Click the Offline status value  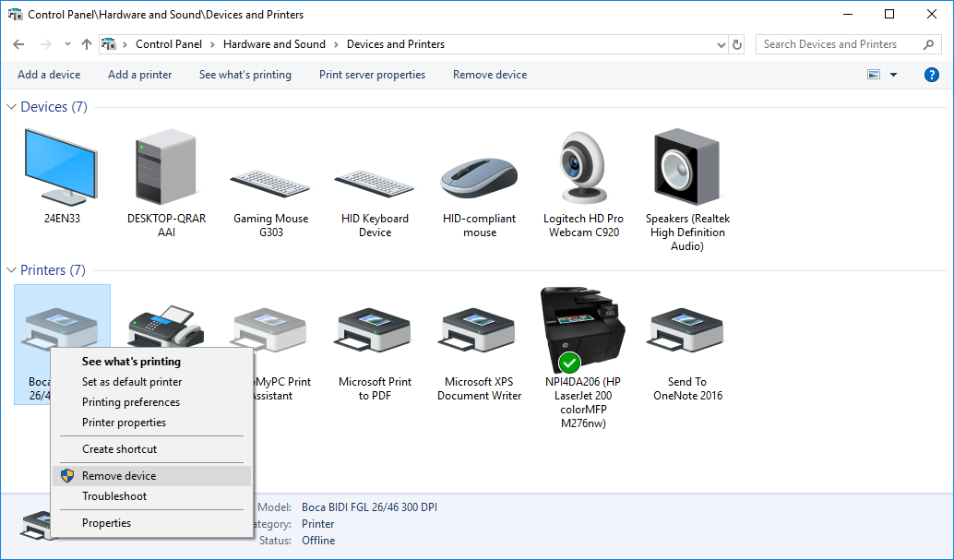click(318, 541)
